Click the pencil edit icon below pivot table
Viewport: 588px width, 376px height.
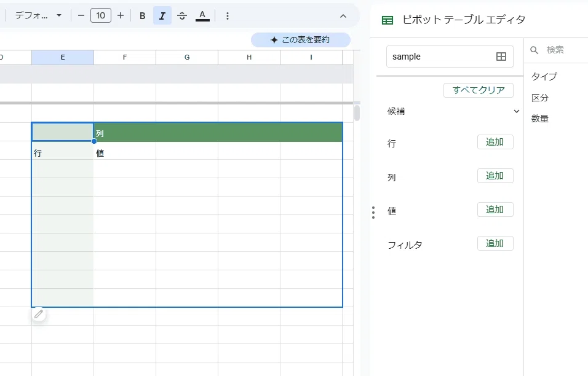(x=39, y=314)
